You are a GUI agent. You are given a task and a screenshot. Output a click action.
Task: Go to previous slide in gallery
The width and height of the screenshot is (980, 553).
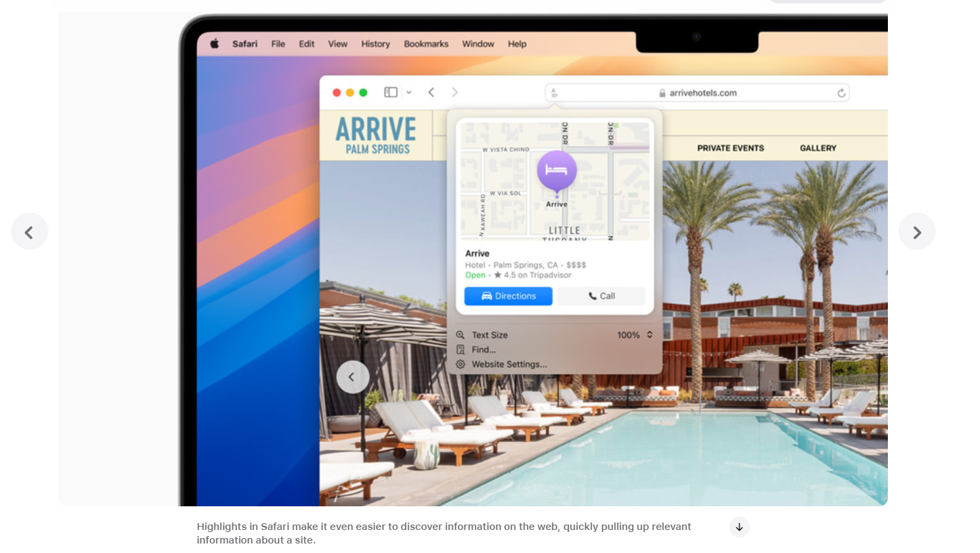click(30, 231)
